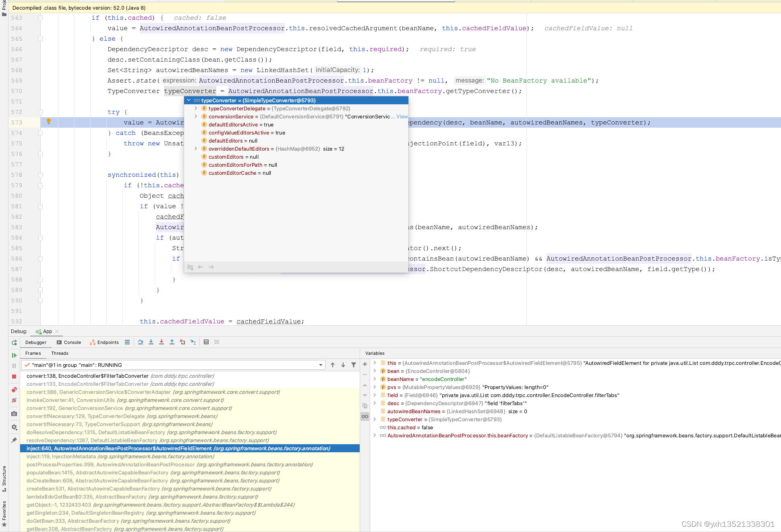Click the Resume Program icon

[14, 355]
